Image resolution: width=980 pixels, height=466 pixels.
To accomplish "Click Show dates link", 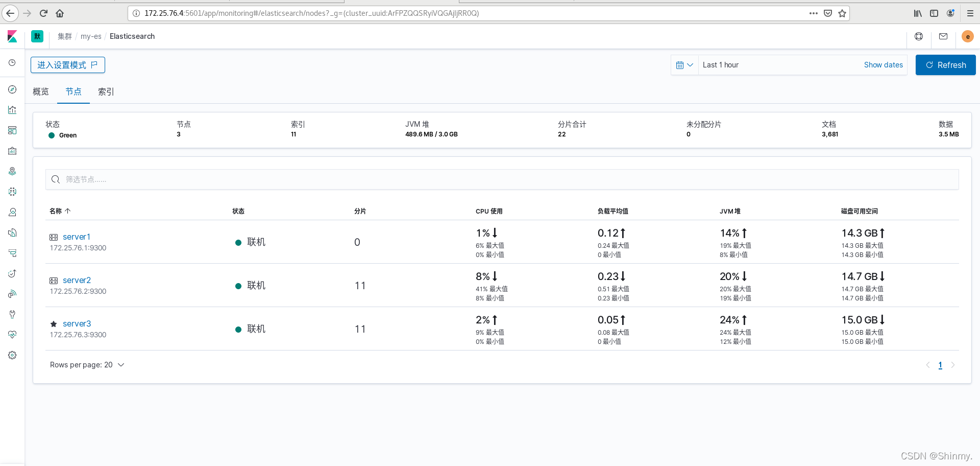I will [x=883, y=65].
